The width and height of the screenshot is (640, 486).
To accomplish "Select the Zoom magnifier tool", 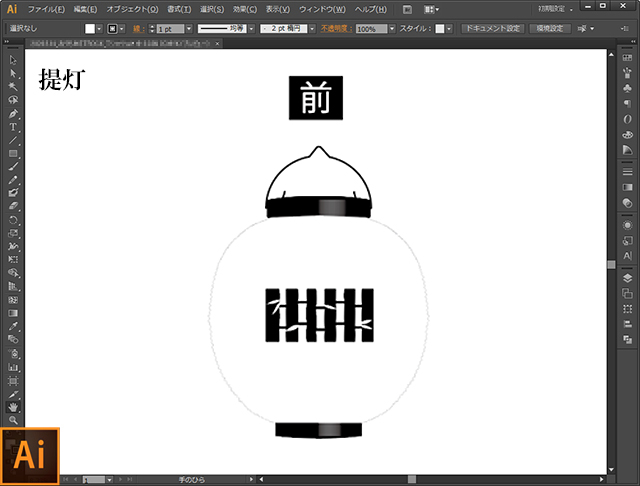I will 14,420.
